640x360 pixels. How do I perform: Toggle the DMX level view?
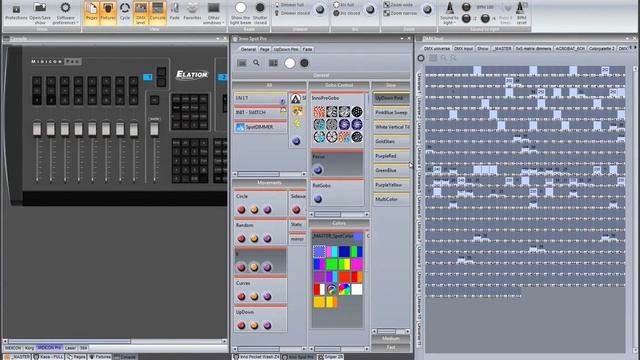[140, 12]
